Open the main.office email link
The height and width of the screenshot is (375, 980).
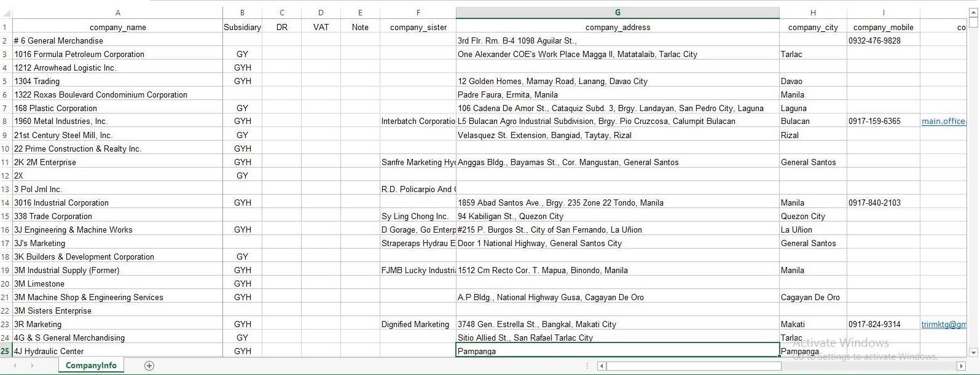(943, 122)
